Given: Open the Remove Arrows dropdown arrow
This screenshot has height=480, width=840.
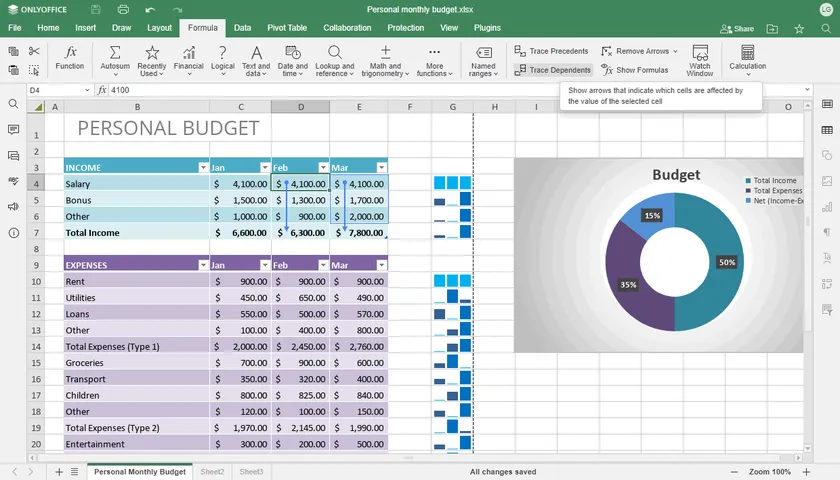Looking at the screenshot, I should click(x=675, y=51).
